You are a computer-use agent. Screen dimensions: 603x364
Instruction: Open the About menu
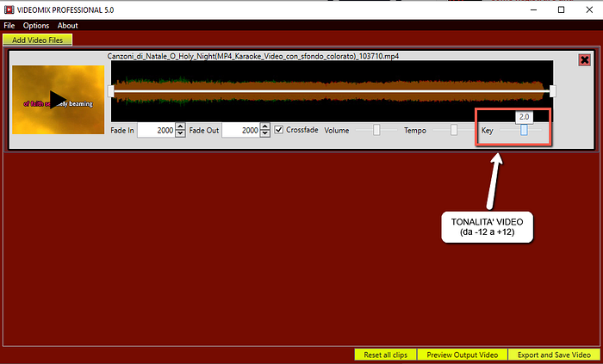coord(68,25)
